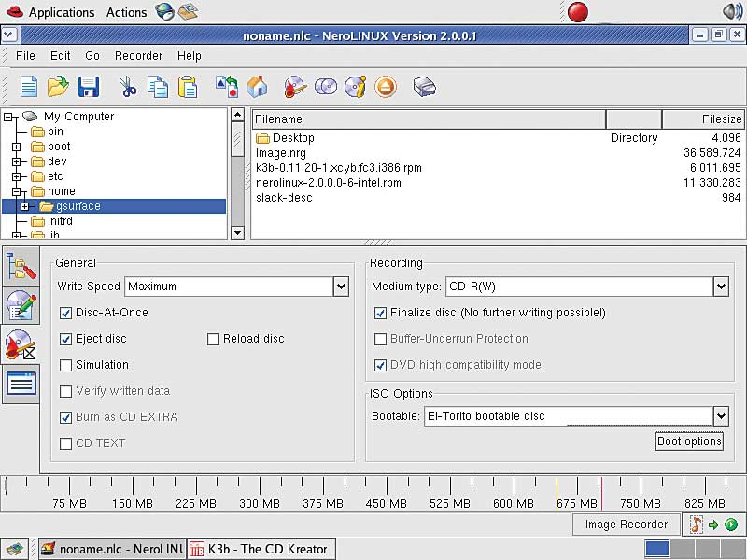Click the music note icon in status bar
747x560 pixels.
point(696,525)
